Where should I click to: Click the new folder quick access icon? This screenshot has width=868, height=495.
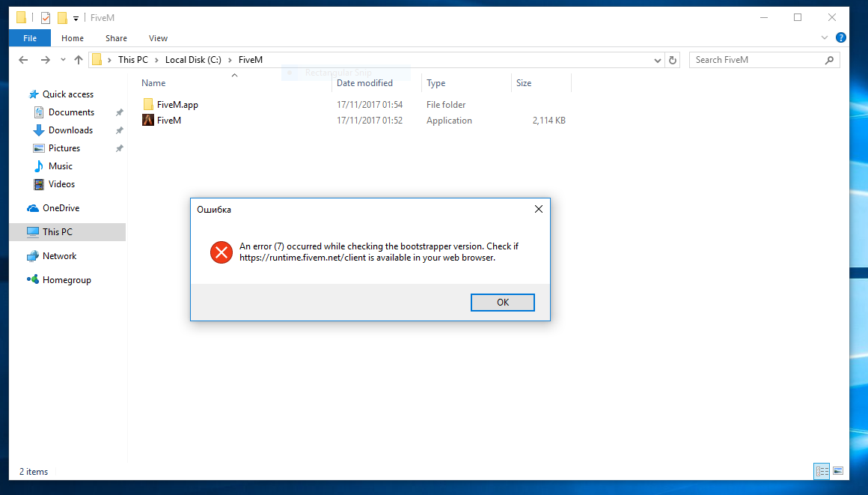[63, 18]
